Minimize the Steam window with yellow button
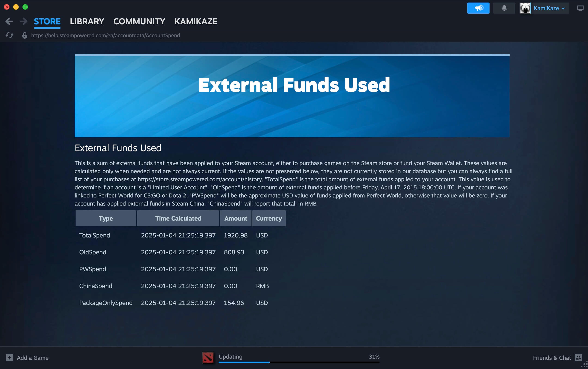Screen dimensions: 588x369 [x=16, y=7]
